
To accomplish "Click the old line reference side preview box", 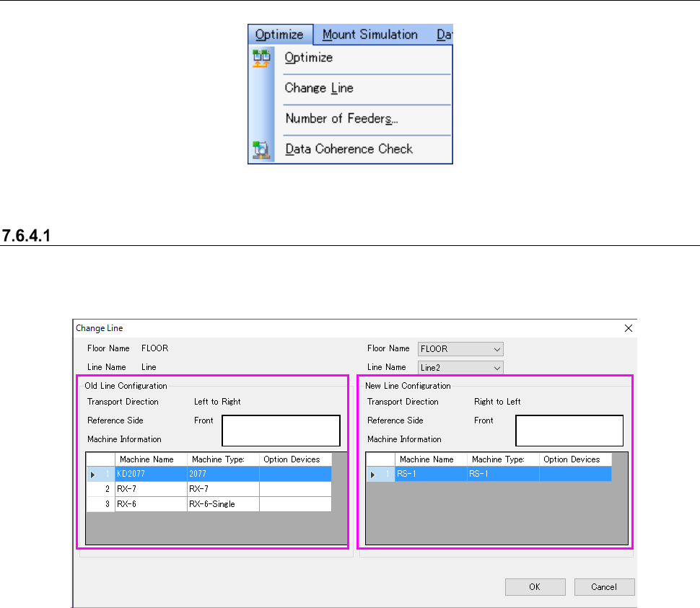I will [x=281, y=431].
